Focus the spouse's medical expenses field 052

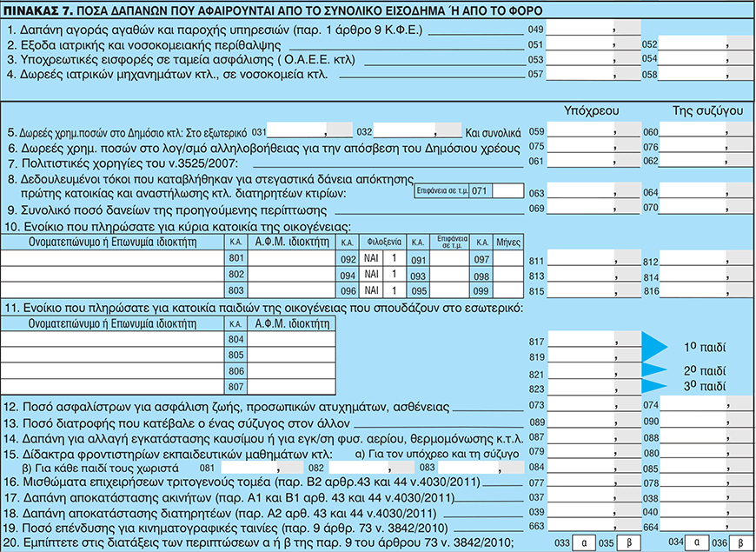706,43
